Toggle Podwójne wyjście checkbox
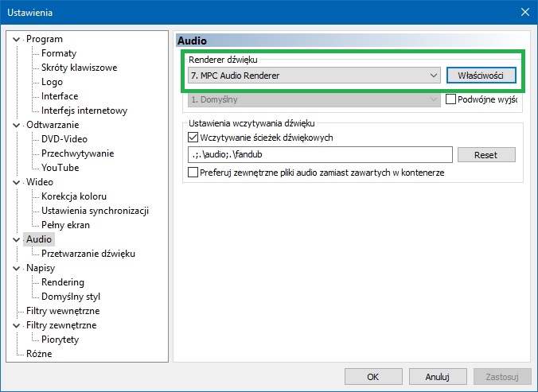 [x=450, y=99]
